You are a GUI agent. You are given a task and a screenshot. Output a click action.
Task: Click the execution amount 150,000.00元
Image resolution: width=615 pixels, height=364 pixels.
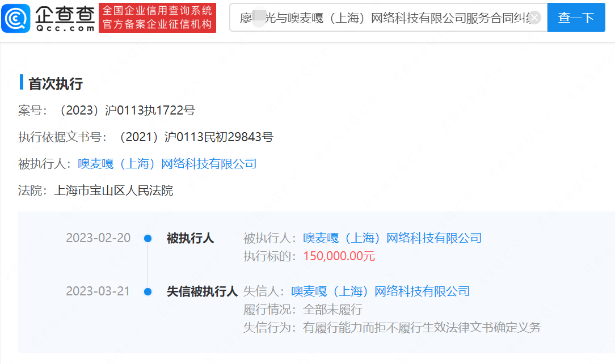point(339,256)
